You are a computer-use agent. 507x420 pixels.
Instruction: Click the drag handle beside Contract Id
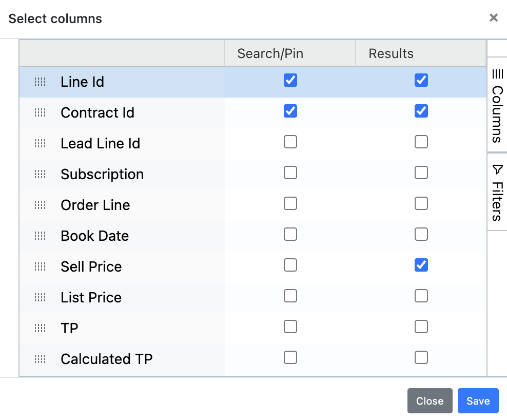[40, 112]
